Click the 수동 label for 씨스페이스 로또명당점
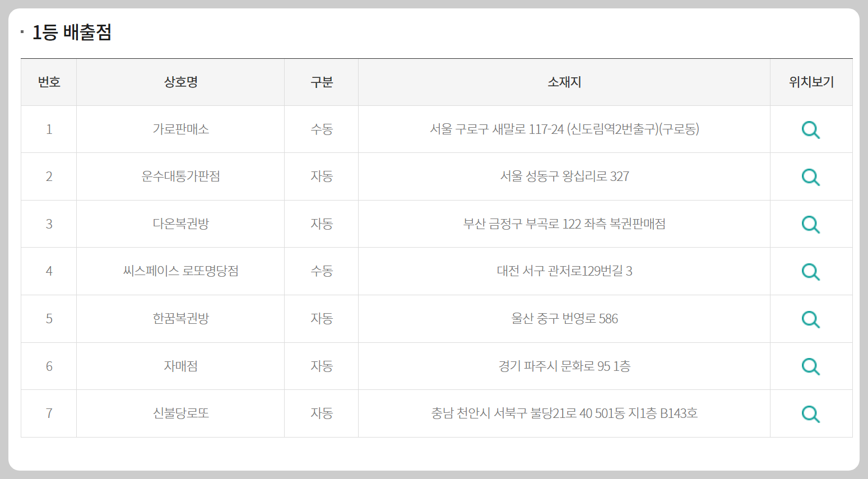868x479 pixels. (321, 272)
